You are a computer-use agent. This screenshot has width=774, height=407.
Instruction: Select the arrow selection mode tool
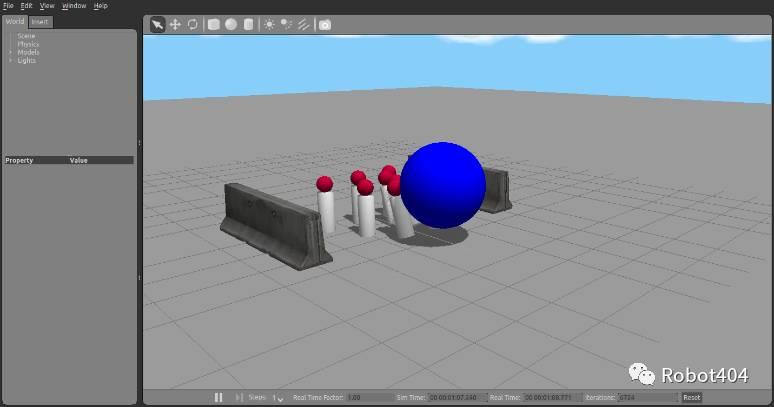click(157, 25)
